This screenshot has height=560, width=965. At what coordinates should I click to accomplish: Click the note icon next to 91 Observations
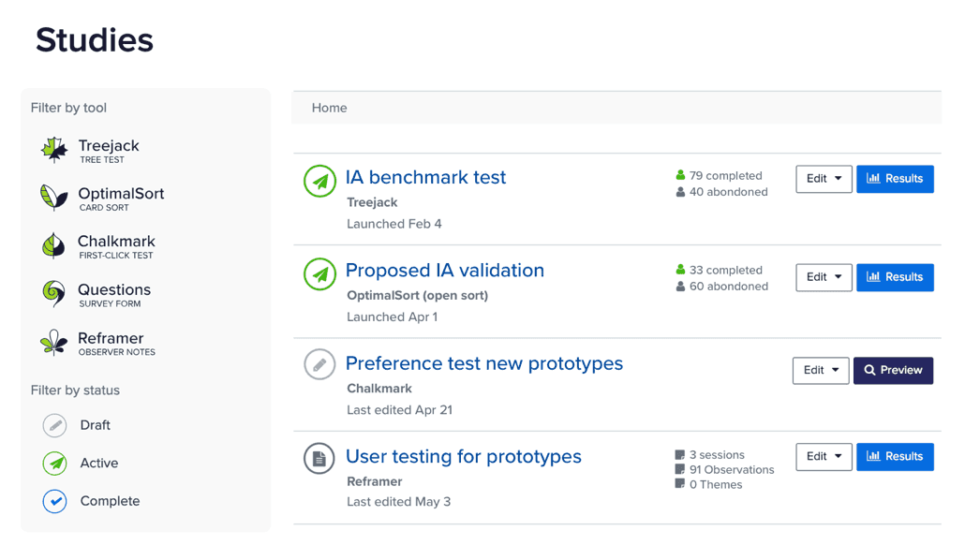tap(679, 469)
